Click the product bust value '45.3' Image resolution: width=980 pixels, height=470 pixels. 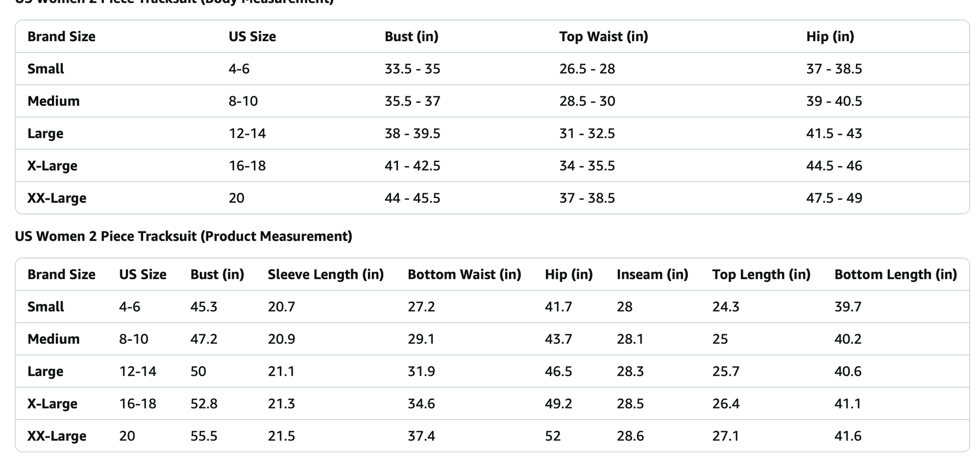[x=203, y=307]
